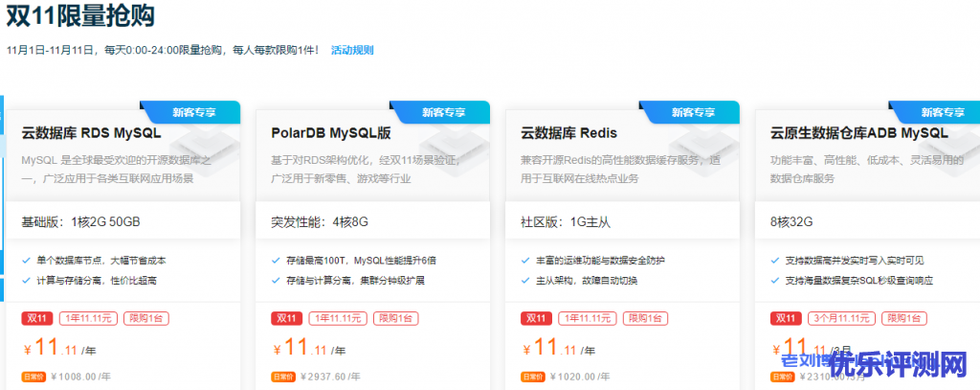Click checkmark beside 单个数据库节点，大幅节省成本
The width and height of the screenshot is (980, 390).
[26, 260]
